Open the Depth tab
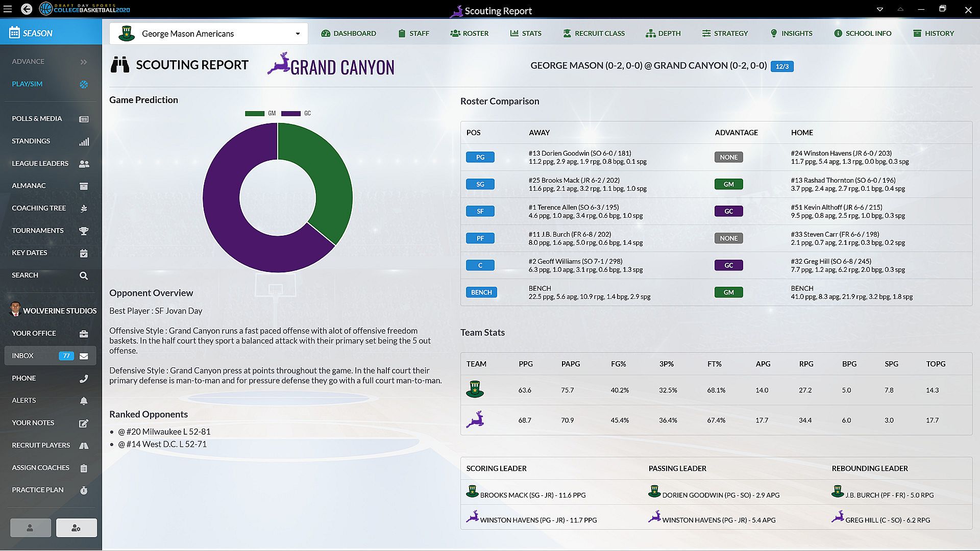980x551 pixels. pos(663,33)
